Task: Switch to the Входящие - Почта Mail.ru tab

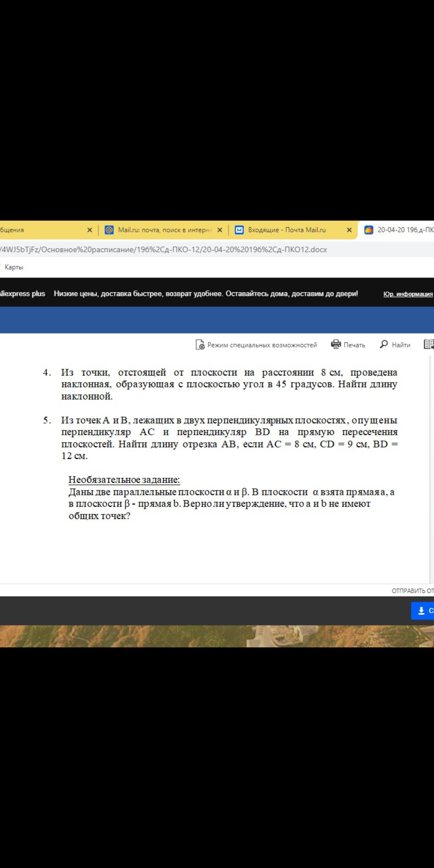Action: pos(292,230)
